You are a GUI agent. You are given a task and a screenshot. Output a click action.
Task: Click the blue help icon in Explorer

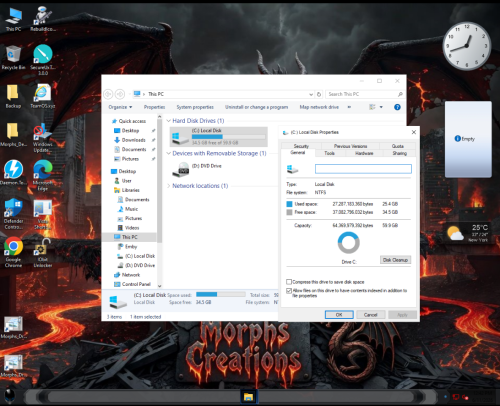(397, 107)
